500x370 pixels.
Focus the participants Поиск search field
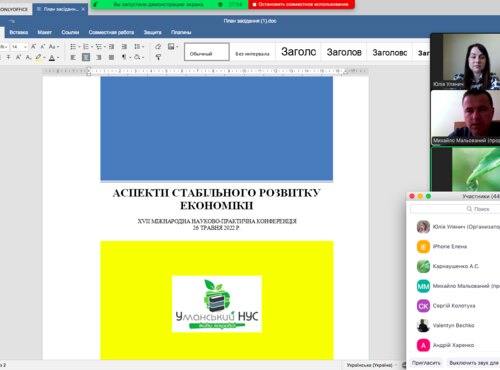tap(455, 209)
